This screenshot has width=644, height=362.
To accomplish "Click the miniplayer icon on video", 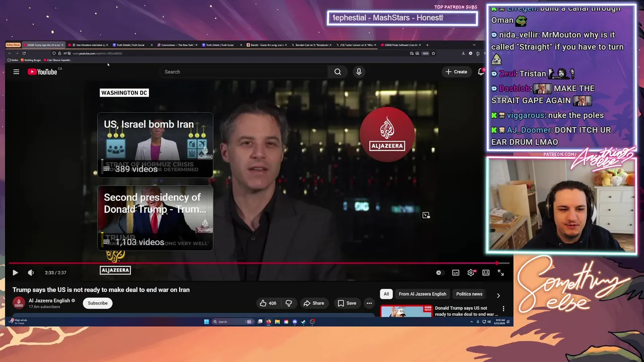I will coord(426,215).
